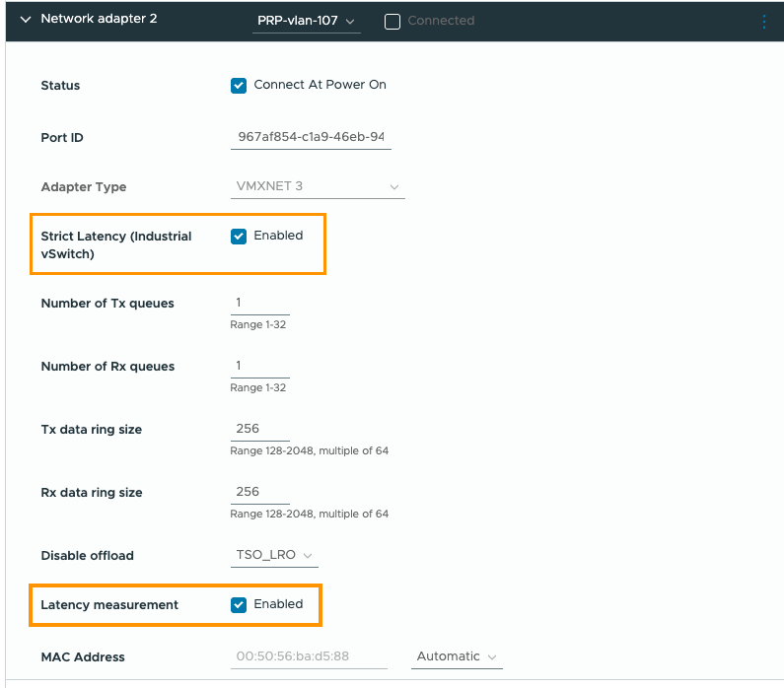Tick the Connected checkbox
The width and height of the screenshot is (784, 688).
[392, 21]
